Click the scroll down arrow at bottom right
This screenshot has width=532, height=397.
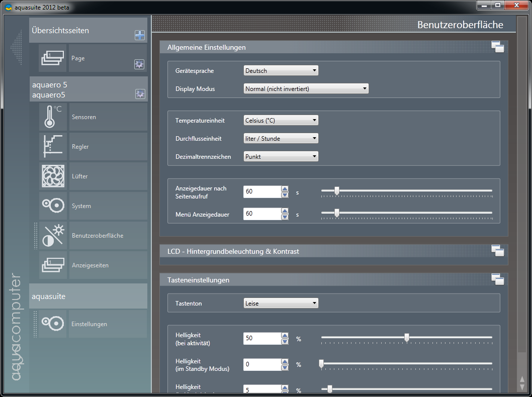click(x=522, y=387)
